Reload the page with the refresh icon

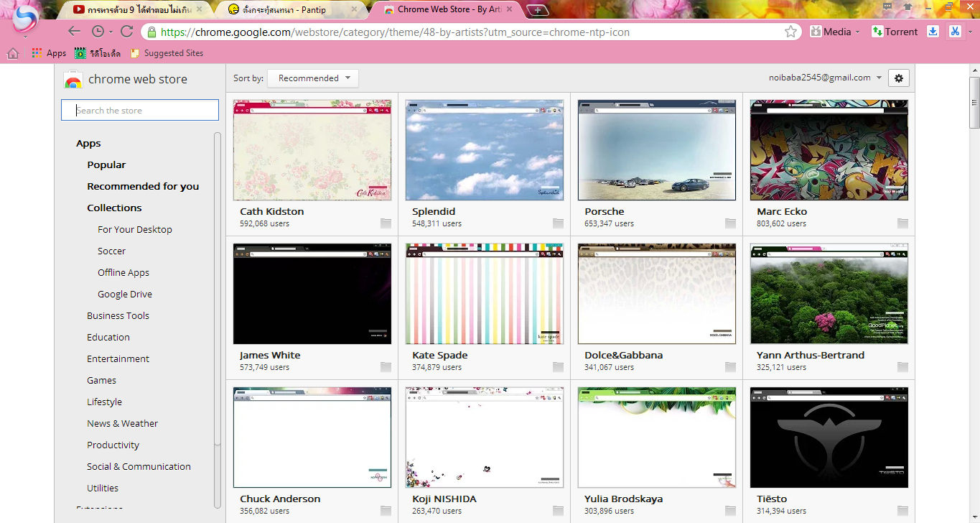click(x=127, y=32)
